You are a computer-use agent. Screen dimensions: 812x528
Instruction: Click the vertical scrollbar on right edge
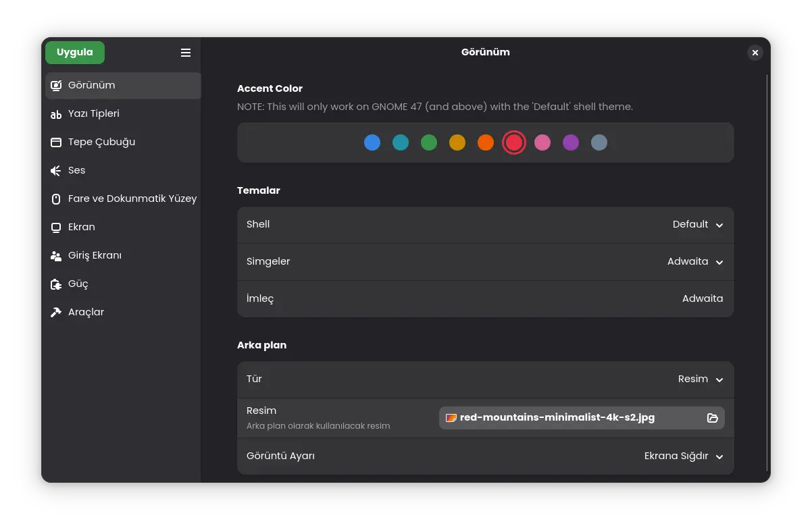pos(767,273)
